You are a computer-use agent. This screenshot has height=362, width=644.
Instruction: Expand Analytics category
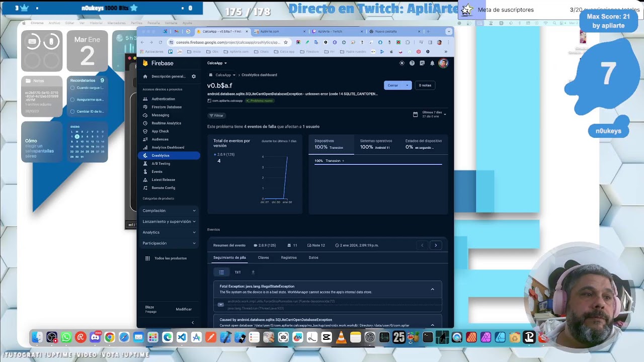(x=169, y=232)
